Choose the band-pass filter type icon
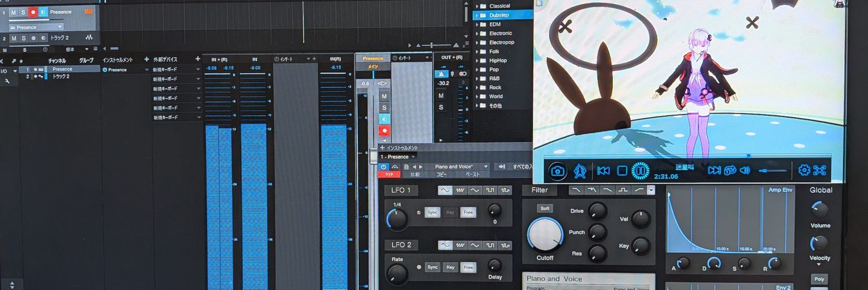The width and height of the screenshot is (868, 290). pos(623,190)
